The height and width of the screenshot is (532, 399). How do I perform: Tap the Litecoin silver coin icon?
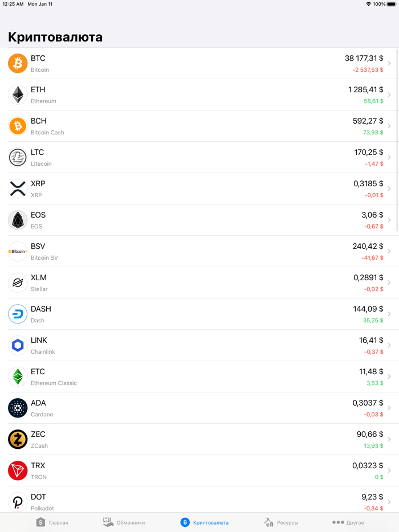(x=18, y=157)
